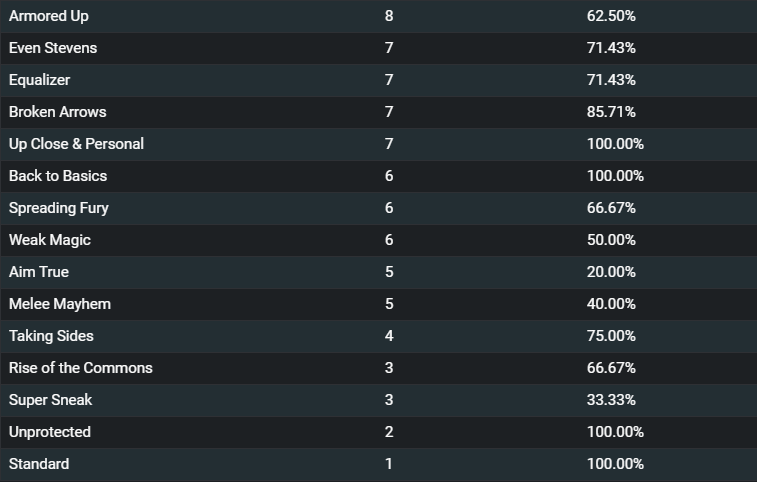Screen dimensions: 757x482
Task: Select the Armored Up row
Action: [x=378, y=16]
